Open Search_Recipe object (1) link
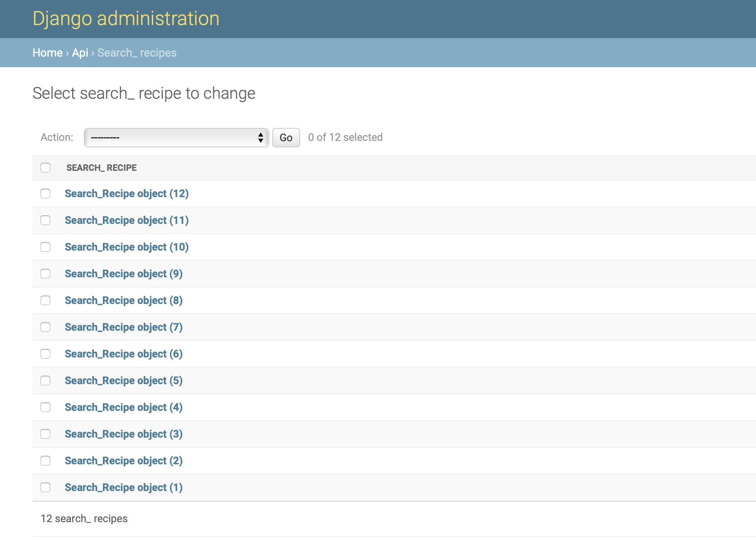This screenshot has width=756, height=540. (124, 487)
